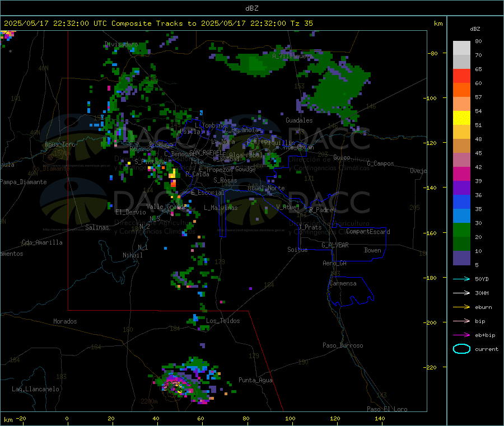Viewport: 504px width, 426px height.
Task: Click the dBZ title at top
Action: pos(251,8)
